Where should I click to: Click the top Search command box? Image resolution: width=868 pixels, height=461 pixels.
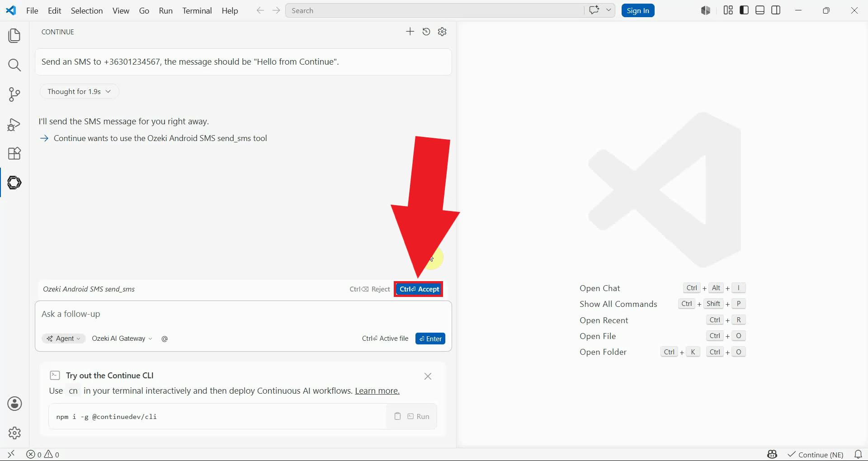pyautogui.click(x=434, y=10)
